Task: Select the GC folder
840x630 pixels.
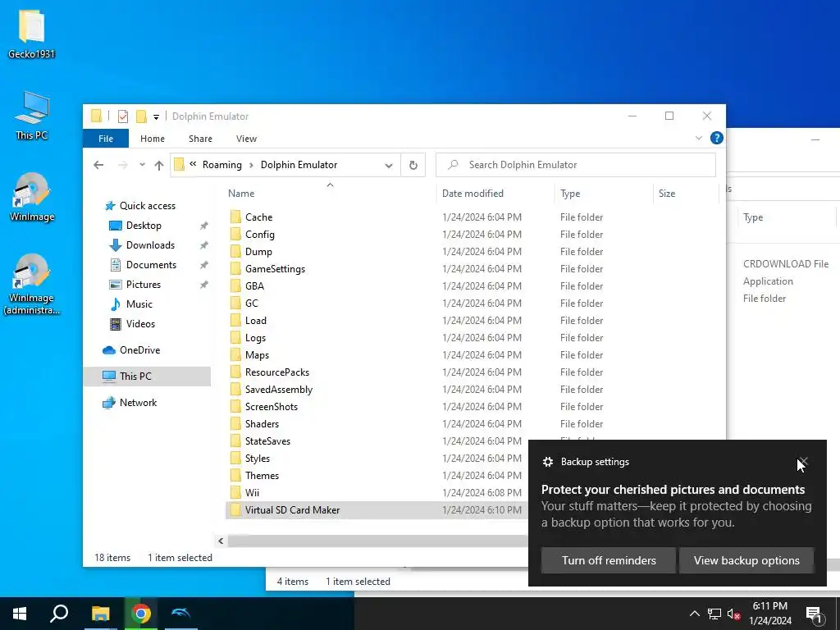Action: click(x=251, y=304)
